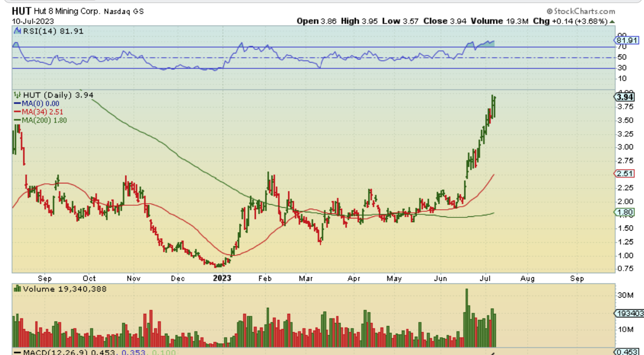This screenshot has height=355, width=644.
Task: Select the red MA(34) legend line
Action: click(17, 112)
